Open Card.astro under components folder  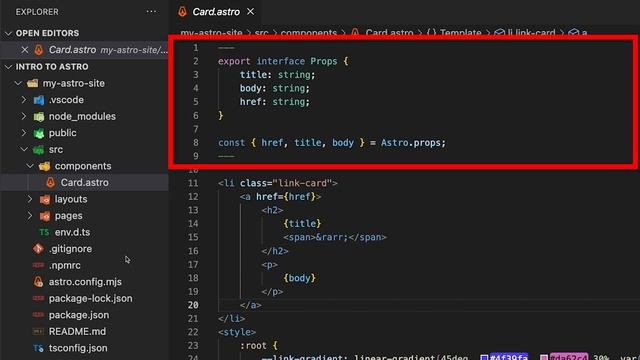(x=84, y=182)
